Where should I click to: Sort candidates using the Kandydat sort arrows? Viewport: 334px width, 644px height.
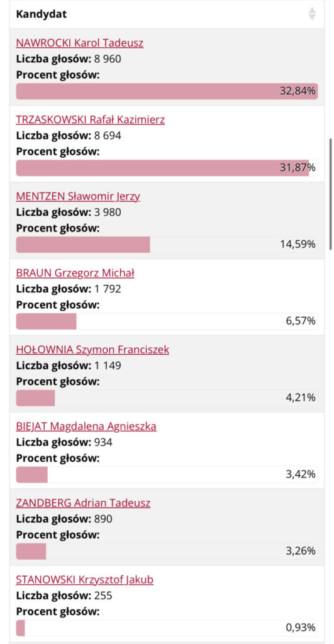[x=312, y=14]
